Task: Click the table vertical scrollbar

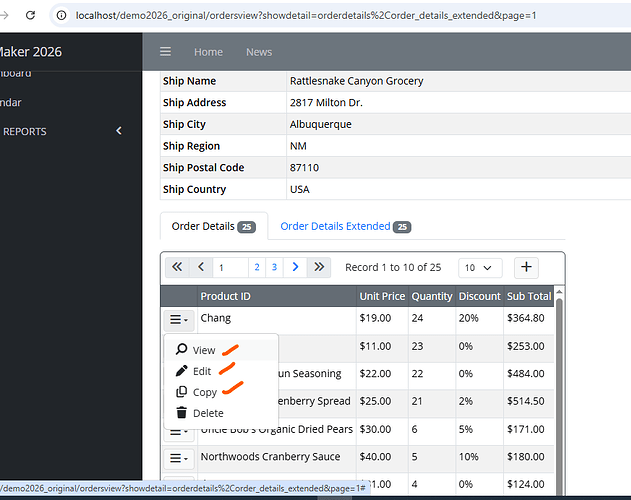Action: (x=559, y=397)
